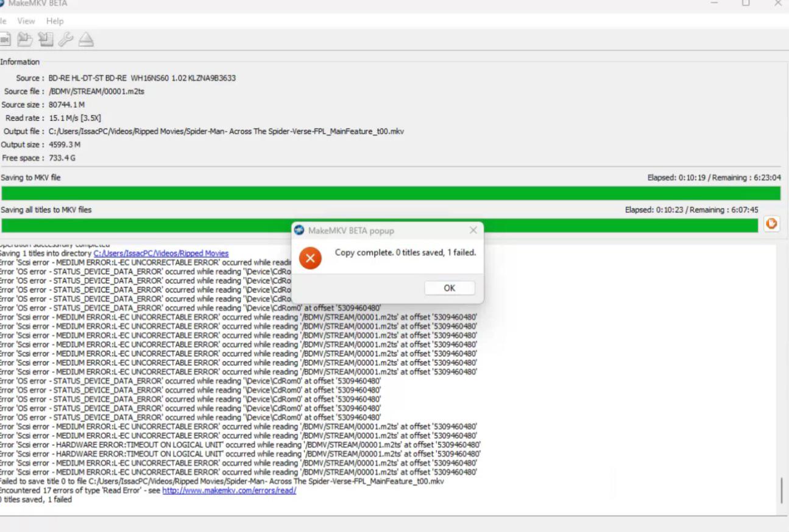Click the Backup disc toolbar icon
789x532 pixels.
pos(46,40)
